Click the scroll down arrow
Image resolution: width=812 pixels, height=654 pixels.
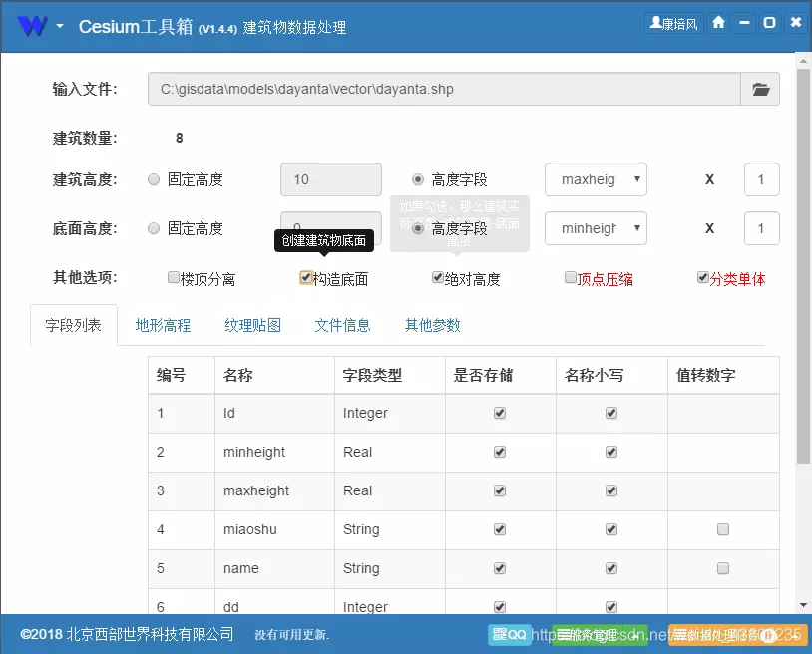(803, 605)
